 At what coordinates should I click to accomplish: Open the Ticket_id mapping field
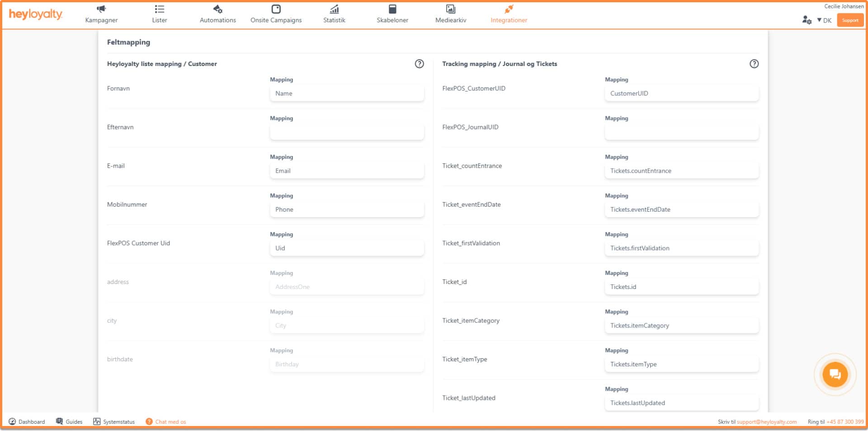point(681,287)
